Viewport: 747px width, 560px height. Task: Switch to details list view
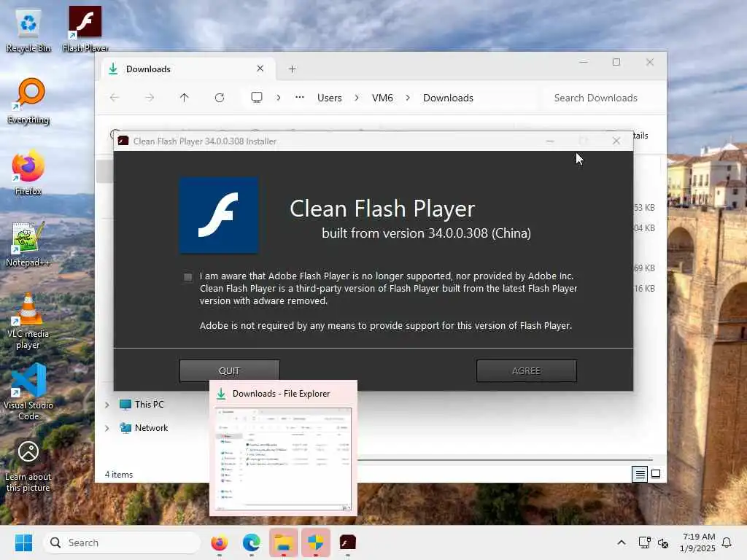click(640, 474)
